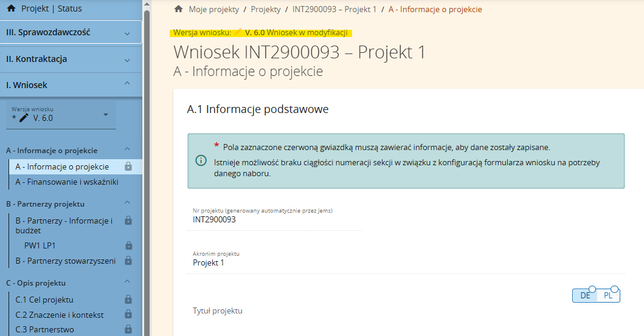Click the info icon in the green notice
Screen dimensions: 644x336
tap(201, 160)
